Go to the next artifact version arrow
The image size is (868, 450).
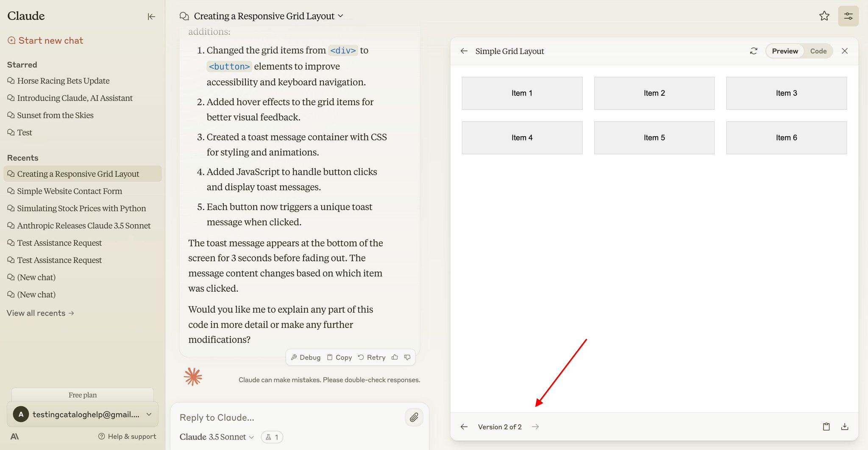[535, 427]
